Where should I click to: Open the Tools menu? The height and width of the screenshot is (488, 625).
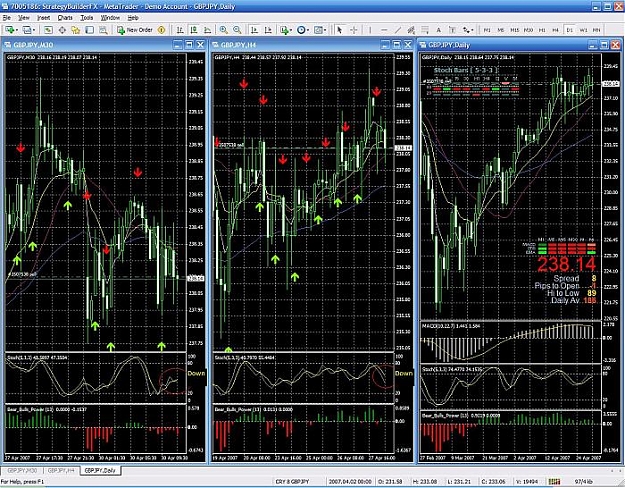click(86, 18)
